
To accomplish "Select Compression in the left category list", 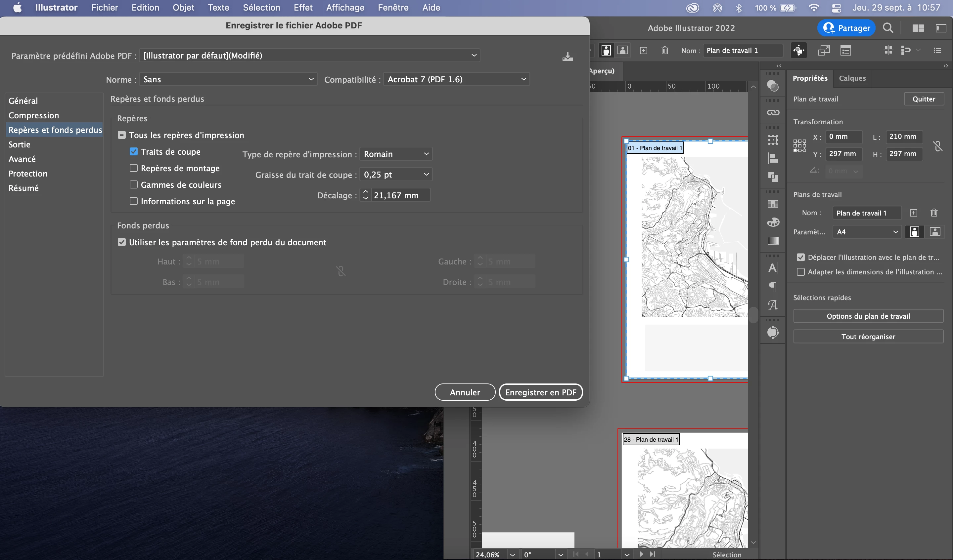I will [34, 115].
